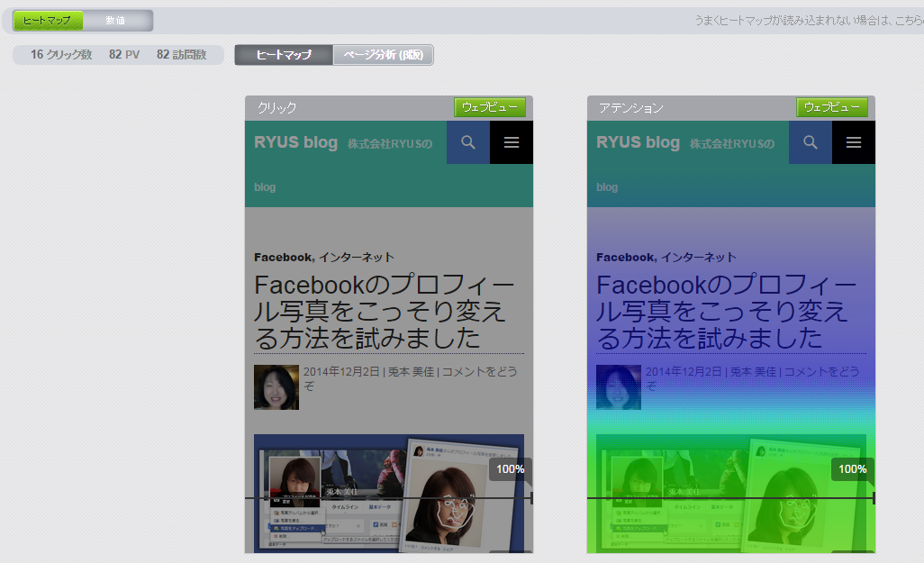The width and height of the screenshot is (924, 563).
Task: Click インターネット category link in アテンション panel
Action: coord(699,258)
